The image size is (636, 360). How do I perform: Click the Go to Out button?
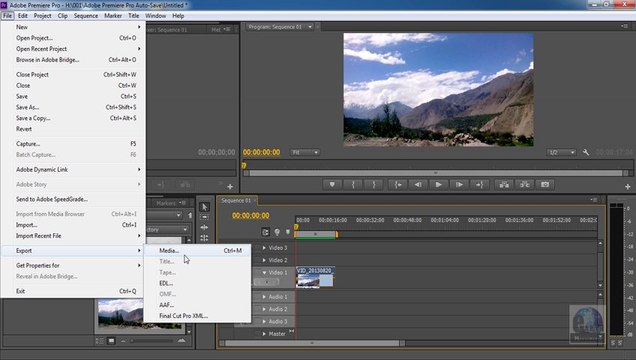[479, 185]
